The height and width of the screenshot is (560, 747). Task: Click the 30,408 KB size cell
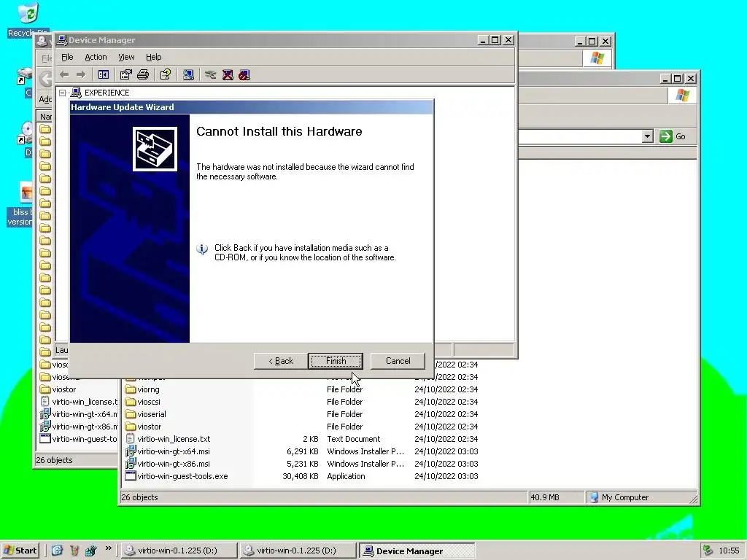pos(300,476)
